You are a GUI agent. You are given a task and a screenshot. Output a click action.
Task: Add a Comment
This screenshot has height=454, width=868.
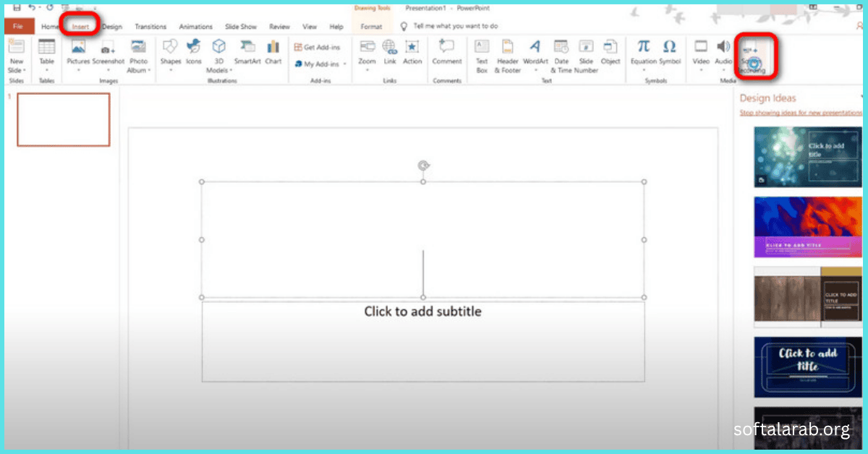tap(447, 52)
